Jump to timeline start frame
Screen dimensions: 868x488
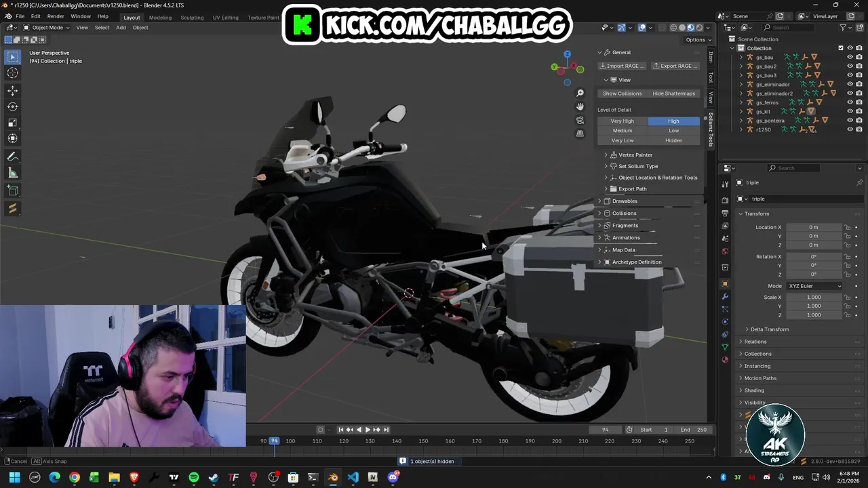340,430
